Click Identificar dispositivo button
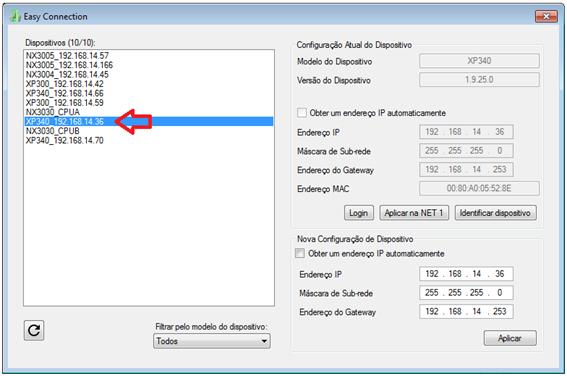Screen dimensions: 567x376 coord(495,213)
